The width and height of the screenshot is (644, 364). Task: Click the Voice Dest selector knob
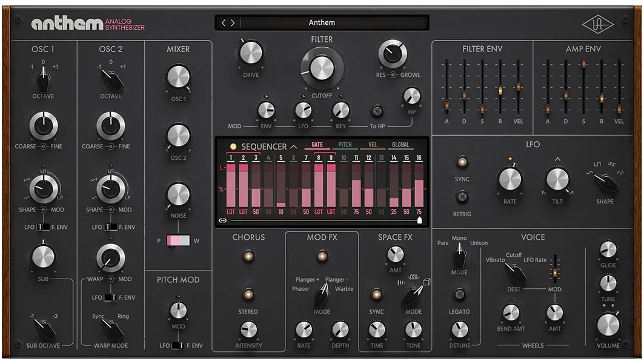515,273
